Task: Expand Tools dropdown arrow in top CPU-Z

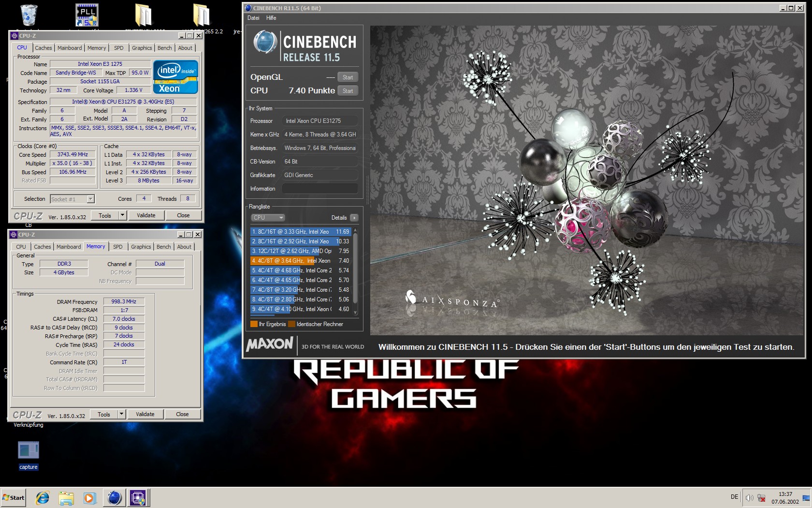Action: [122, 215]
